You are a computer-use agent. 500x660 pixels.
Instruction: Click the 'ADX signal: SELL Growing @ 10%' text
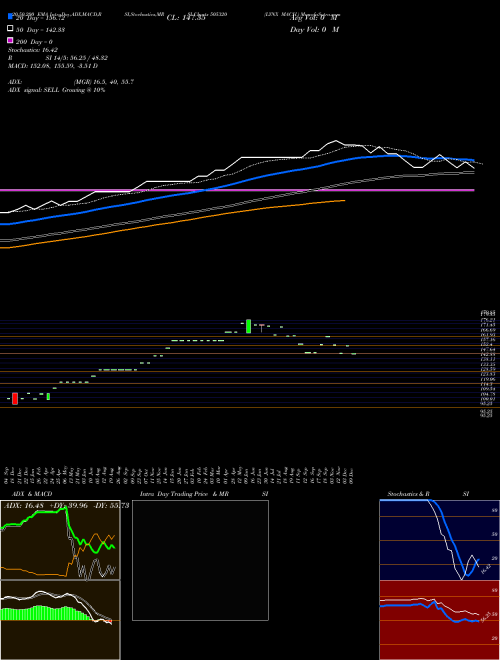tap(56, 90)
